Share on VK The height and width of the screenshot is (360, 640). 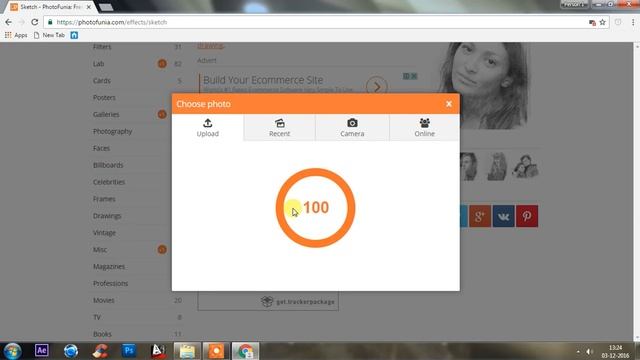pos(503,216)
